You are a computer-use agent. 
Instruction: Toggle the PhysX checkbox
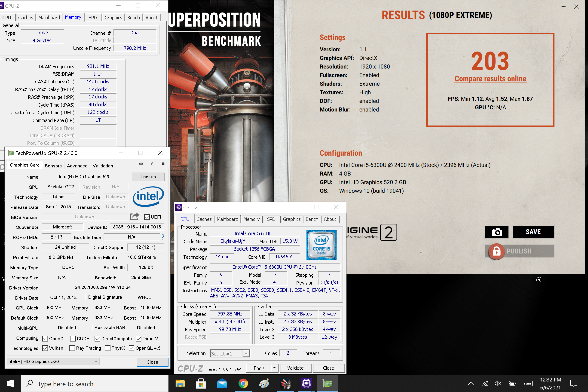tap(107, 348)
